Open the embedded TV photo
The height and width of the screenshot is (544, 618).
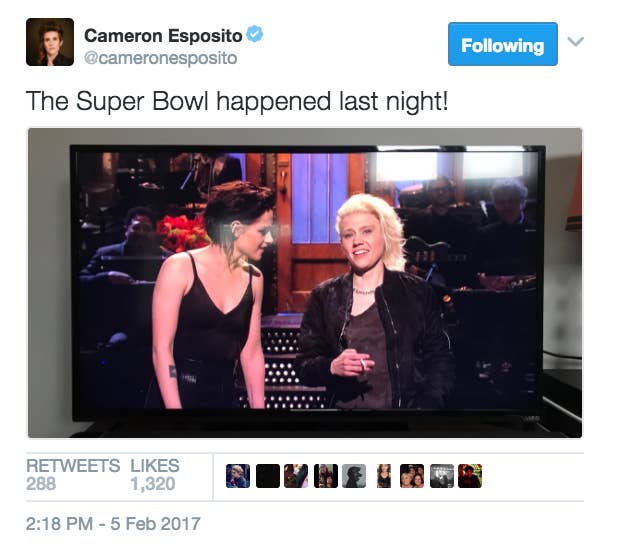(305, 283)
